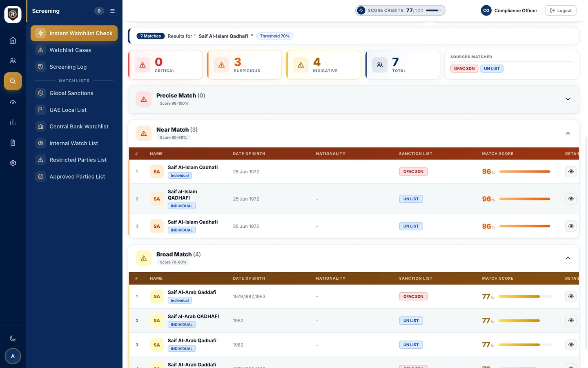The height and width of the screenshot is (368, 588).
Task: Click the 96% score bar in Near Match row 1
Action: (525, 172)
